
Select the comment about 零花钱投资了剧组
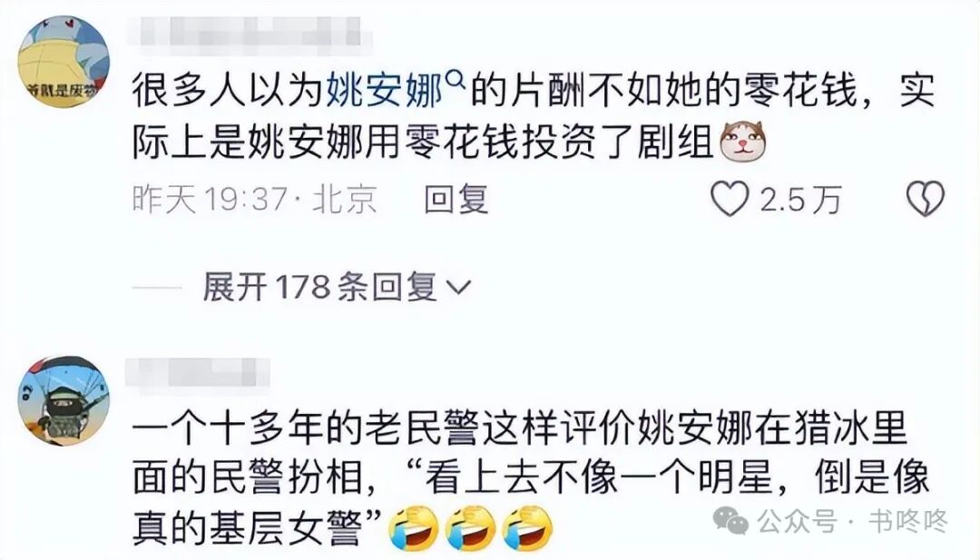click(534, 116)
